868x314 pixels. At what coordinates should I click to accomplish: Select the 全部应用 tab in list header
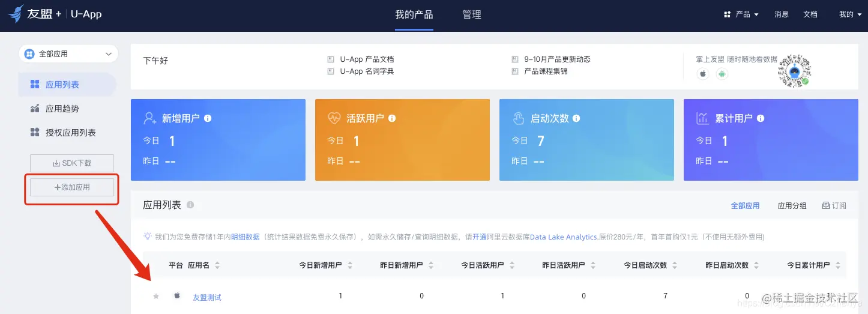(x=745, y=206)
